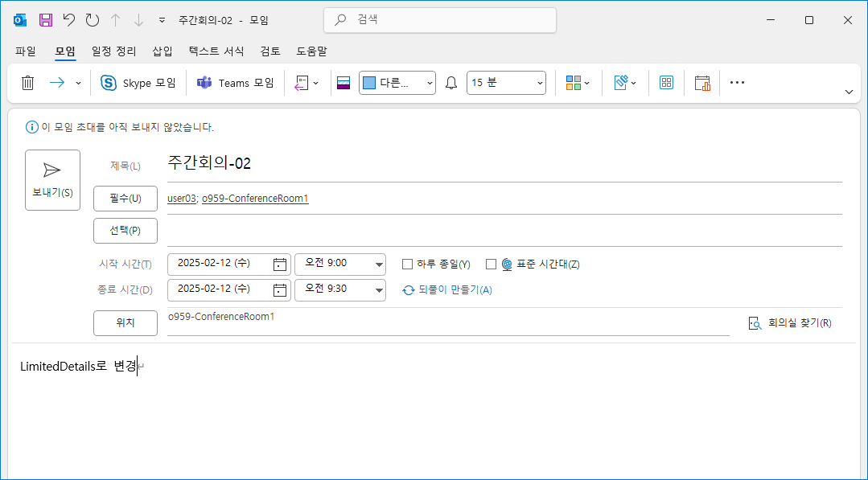The width and height of the screenshot is (868, 480).
Task: Open Quick Access Toolbar customize dropdown
Action: pyautogui.click(x=162, y=20)
